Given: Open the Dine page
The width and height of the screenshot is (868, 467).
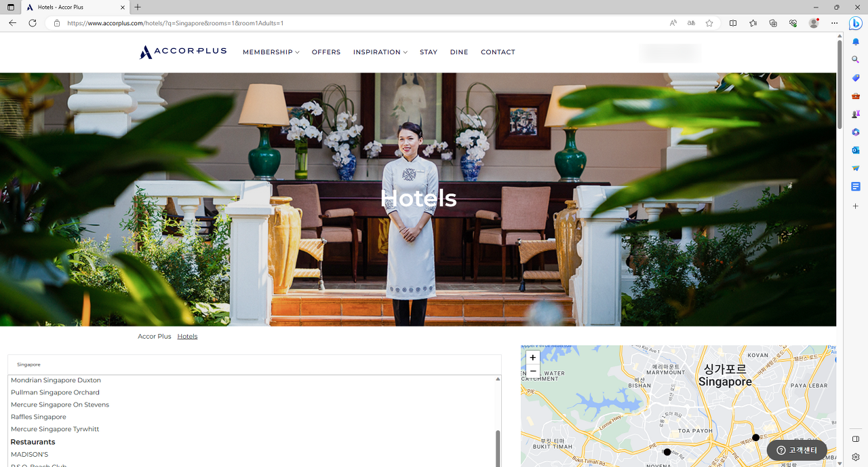Looking at the screenshot, I should tap(459, 52).
